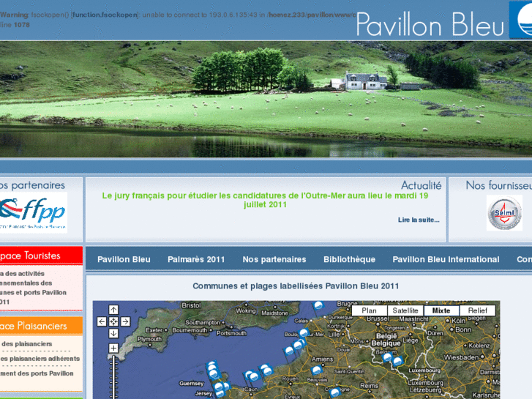Click the 'des plaisanciers' sidebar link
This screenshot has width=532, height=399.
(26, 344)
